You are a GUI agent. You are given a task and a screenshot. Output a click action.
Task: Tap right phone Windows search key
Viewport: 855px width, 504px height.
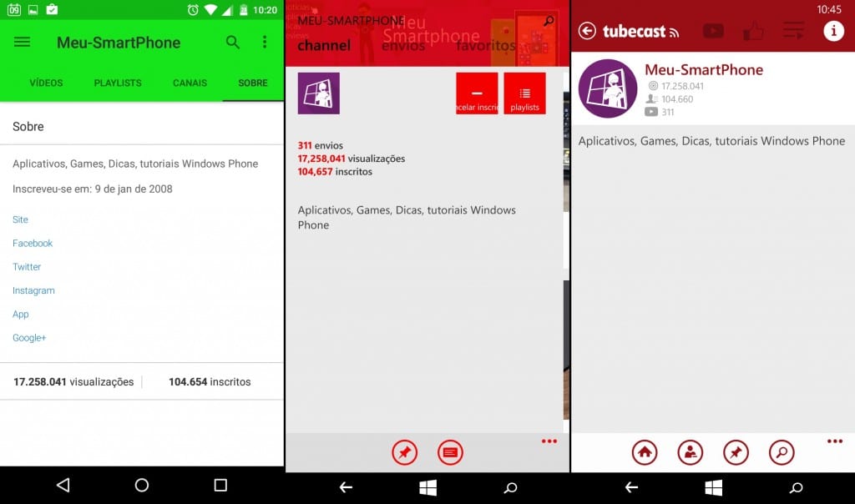(796, 487)
